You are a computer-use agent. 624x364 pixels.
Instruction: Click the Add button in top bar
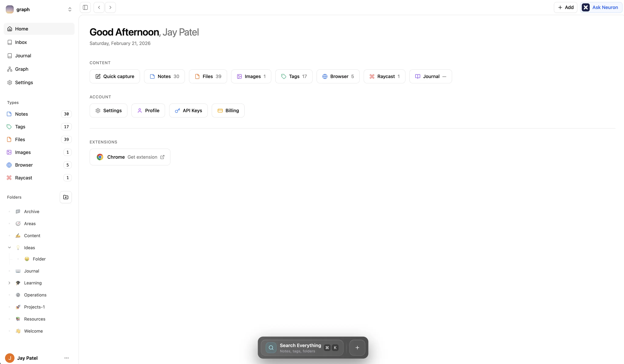pos(566,7)
